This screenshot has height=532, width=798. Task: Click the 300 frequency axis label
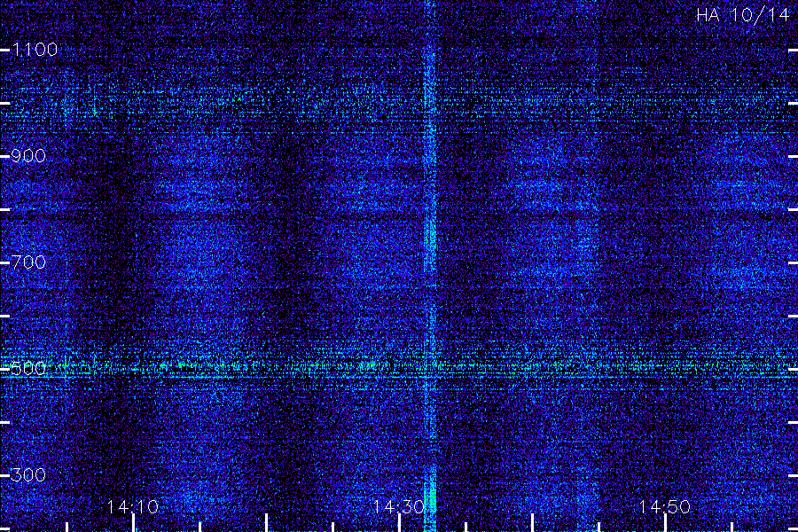coord(28,475)
